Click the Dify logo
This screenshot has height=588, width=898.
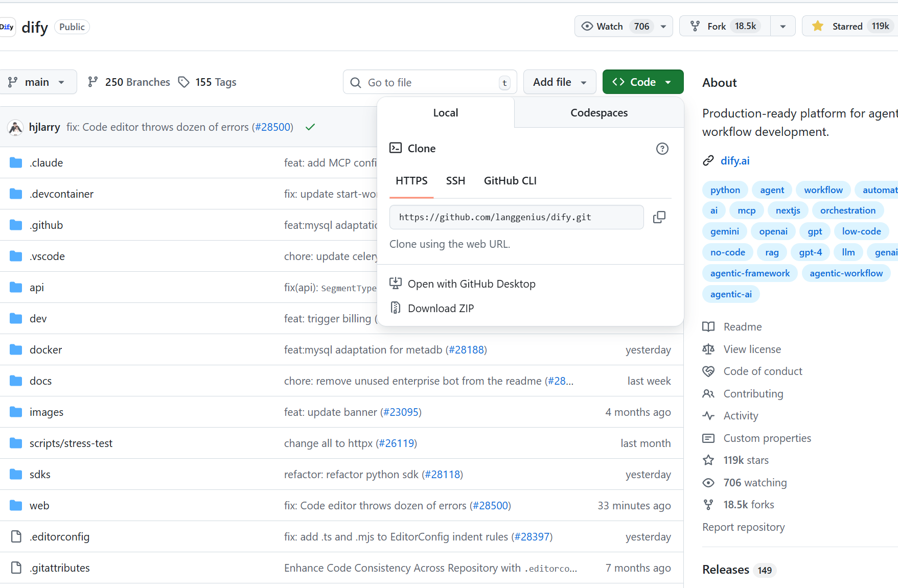[7, 27]
